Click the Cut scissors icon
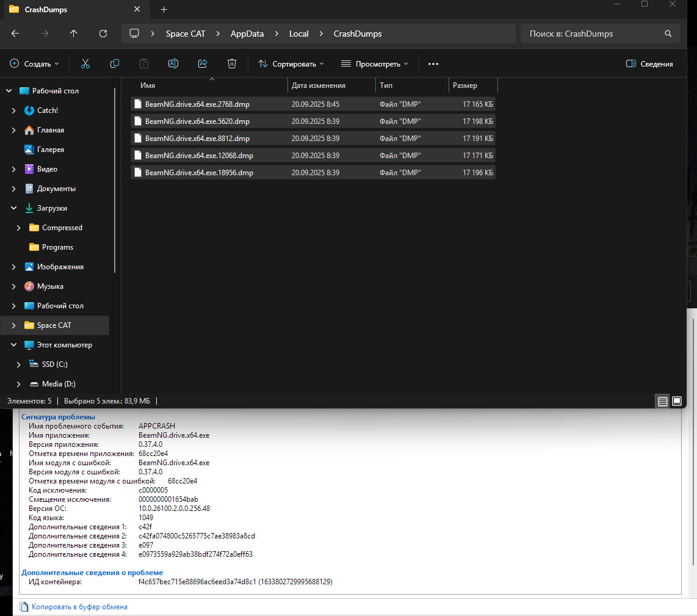This screenshot has height=616, width=697. click(x=85, y=63)
